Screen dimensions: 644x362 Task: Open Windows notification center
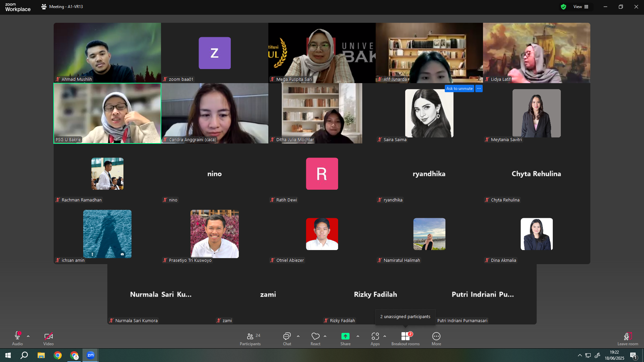[633, 356]
